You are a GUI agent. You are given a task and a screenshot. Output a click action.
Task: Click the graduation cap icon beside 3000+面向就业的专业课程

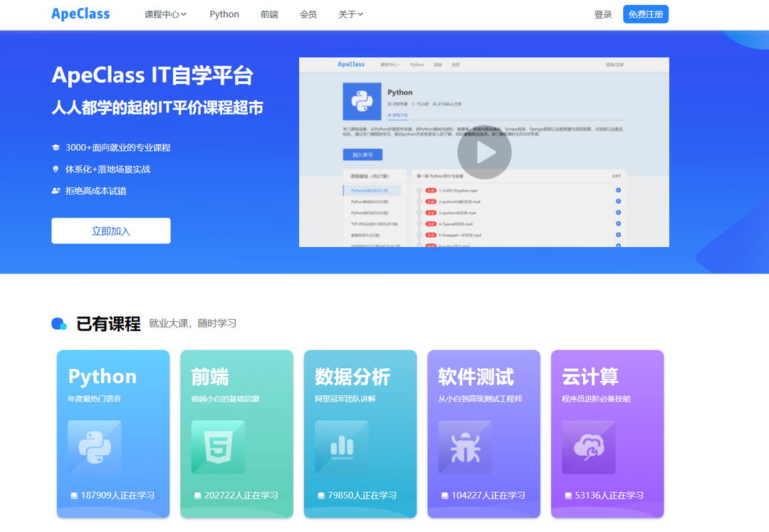(x=56, y=147)
